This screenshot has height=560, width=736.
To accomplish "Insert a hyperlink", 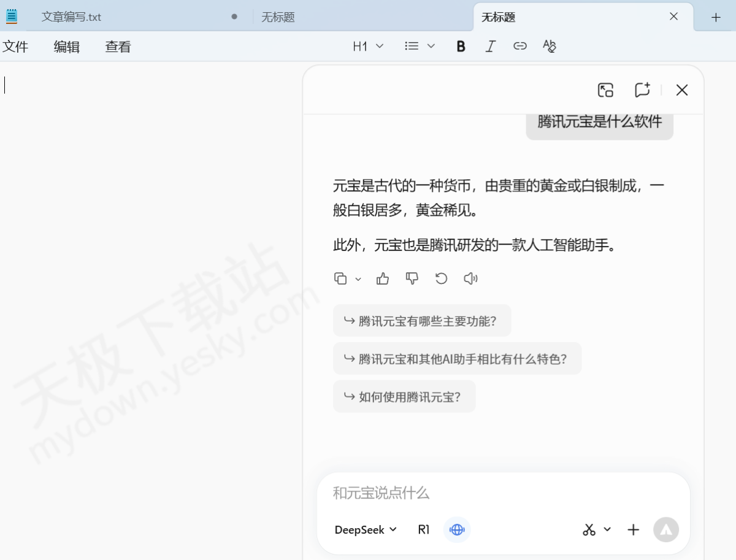I will pyautogui.click(x=519, y=45).
